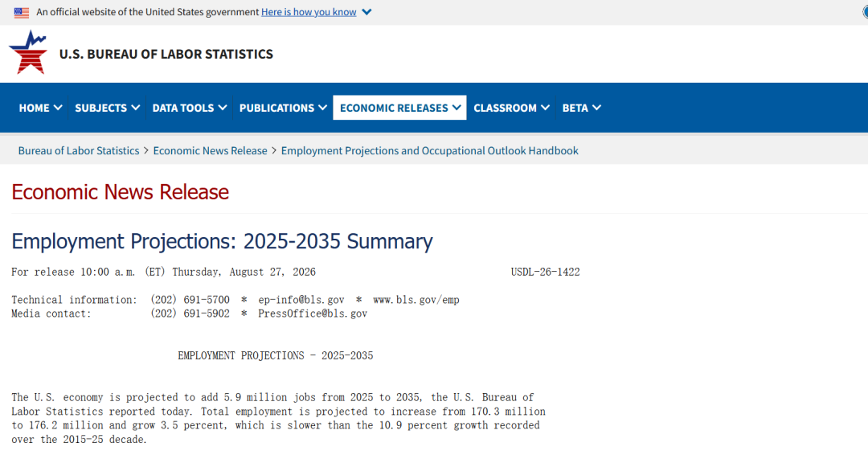Click 'EMPLOYMENT PROJECTIONS - 2025-2035' centered title
This screenshot has width=868, height=455.
coord(275,355)
